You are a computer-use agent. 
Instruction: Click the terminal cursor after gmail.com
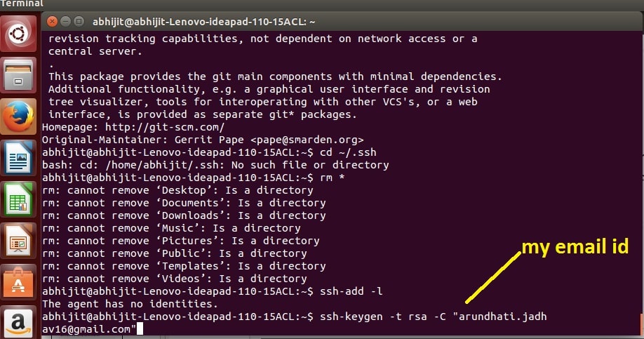click(140, 328)
